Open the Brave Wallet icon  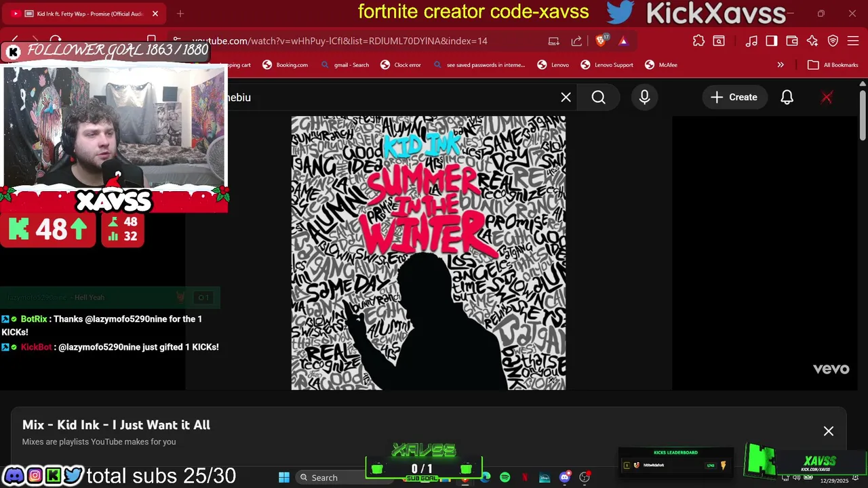[x=791, y=41]
